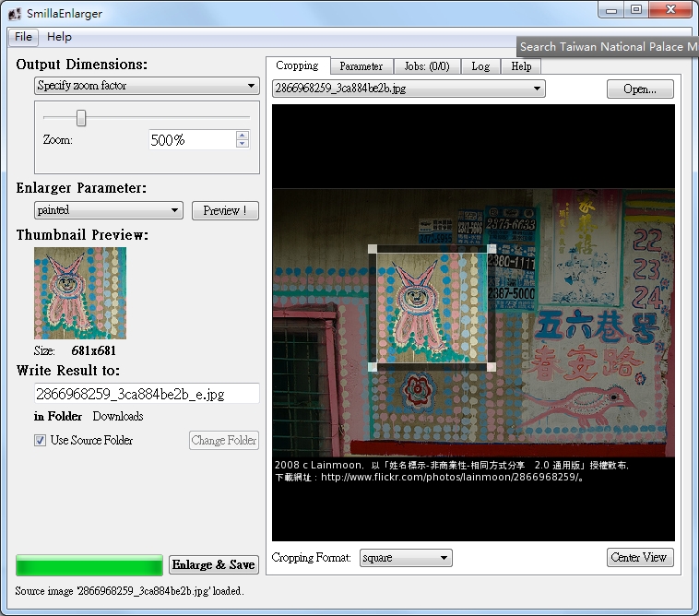Open the Jobs (0/0) tab
699x616 pixels.
coord(427,66)
